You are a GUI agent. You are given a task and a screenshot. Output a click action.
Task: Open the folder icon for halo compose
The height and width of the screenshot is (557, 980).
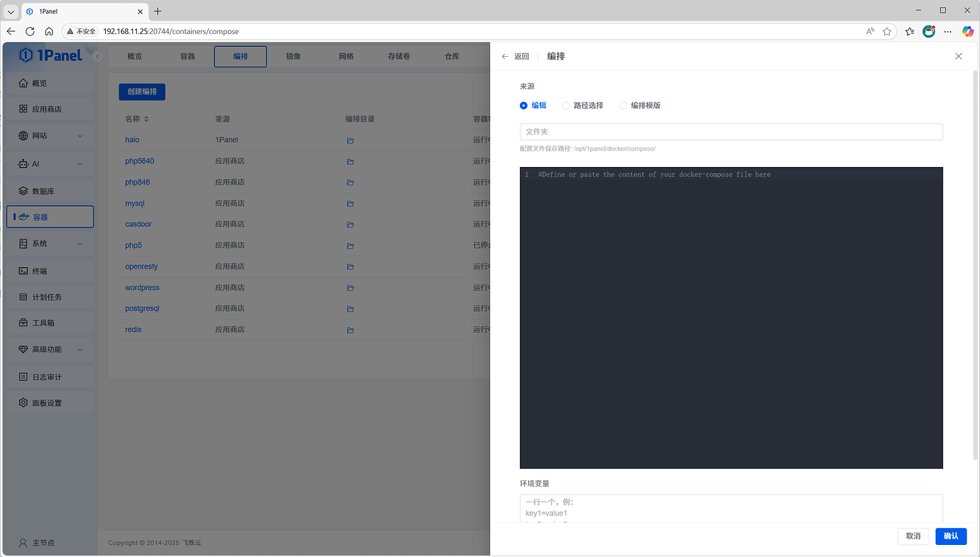point(349,140)
